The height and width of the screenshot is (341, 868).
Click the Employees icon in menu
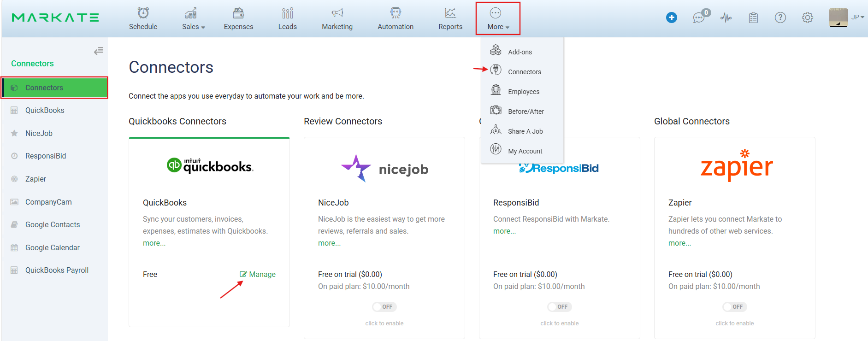(496, 89)
